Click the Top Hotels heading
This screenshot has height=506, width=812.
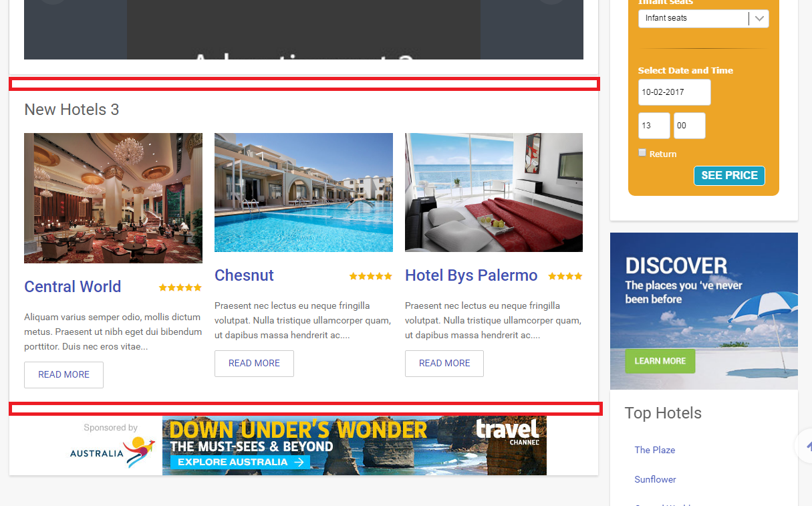coord(663,413)
